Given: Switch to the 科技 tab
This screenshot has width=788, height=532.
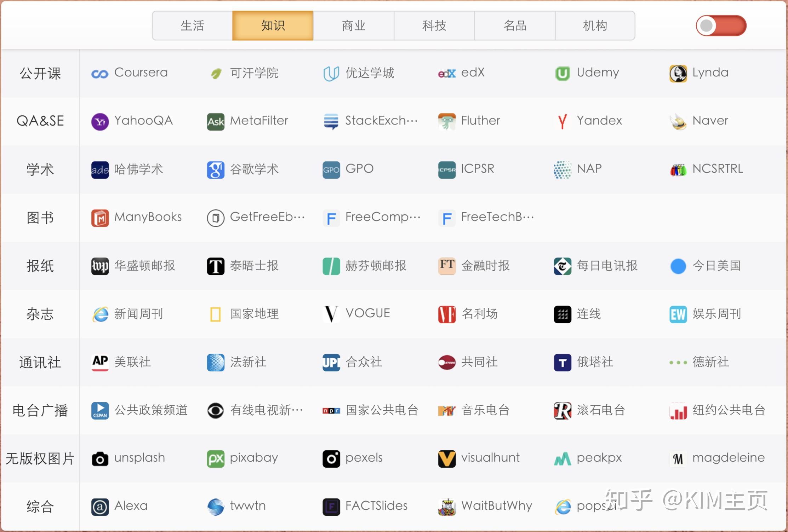Looking at the screenshot, I should pos(434,25).
